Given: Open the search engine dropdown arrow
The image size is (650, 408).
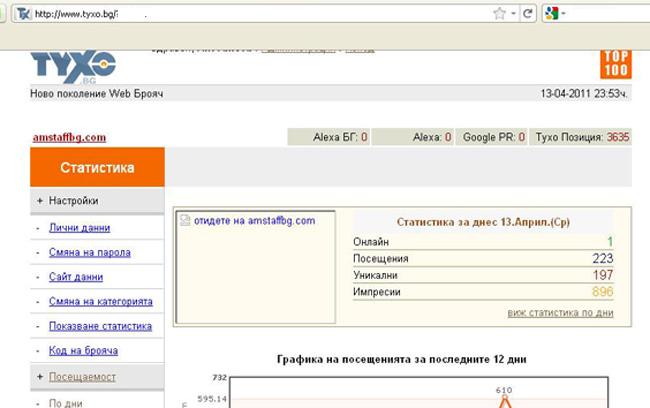Looking at the screenshot, I should 563,14.
